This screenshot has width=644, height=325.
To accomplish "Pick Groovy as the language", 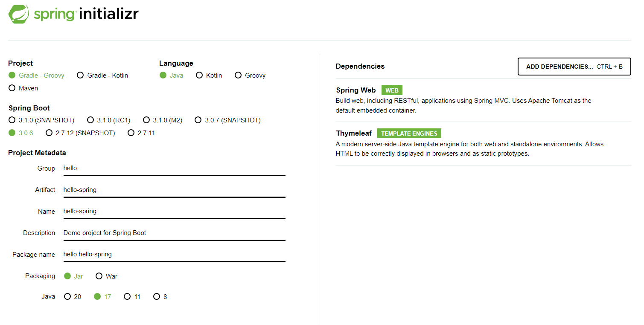I will click(x=250, y=75).
